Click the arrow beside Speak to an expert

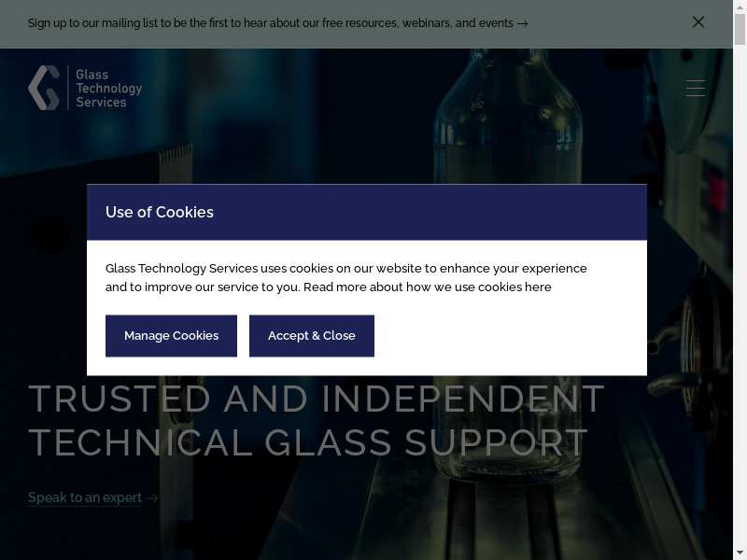tap(152, 498)
